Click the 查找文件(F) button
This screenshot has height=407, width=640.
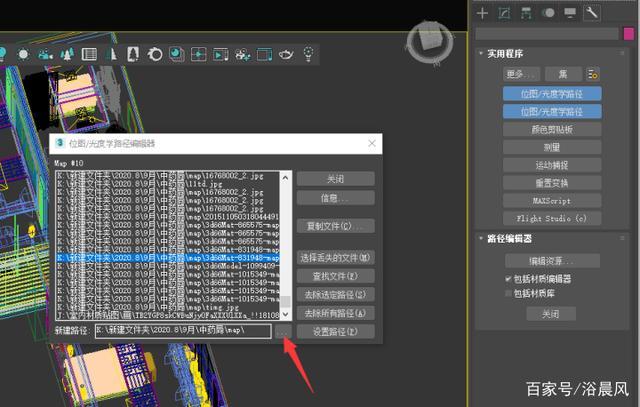pos(336,276)
